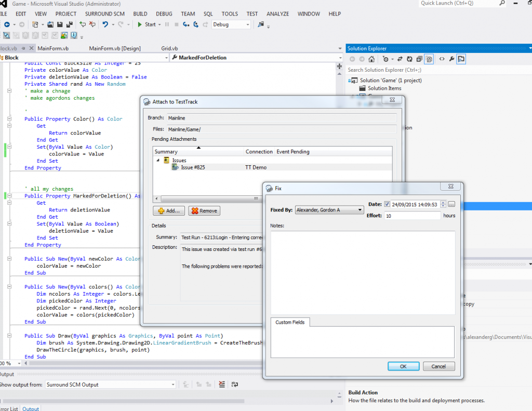This screenshot has width=532, height=411.
Task: Open the zoom percentage dropdown in the editor
Action: point(19,364)
